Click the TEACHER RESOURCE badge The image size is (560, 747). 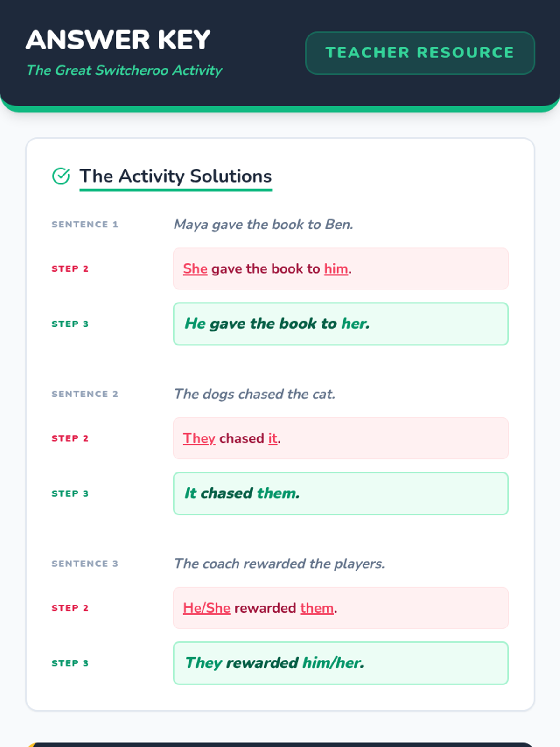pos(420,53)
